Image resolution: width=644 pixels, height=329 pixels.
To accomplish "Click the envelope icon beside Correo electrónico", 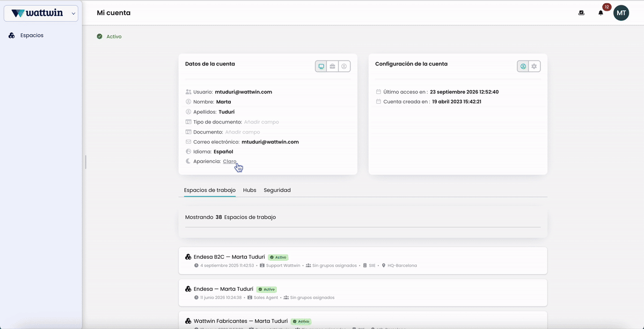I will [188, 142].
